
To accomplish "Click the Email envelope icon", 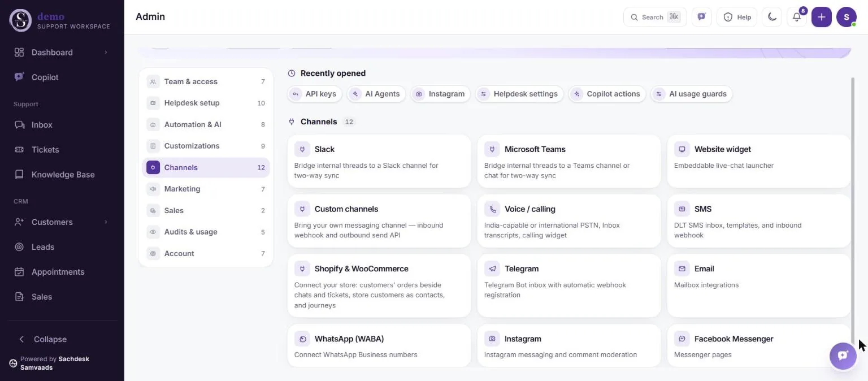I will click(682, 269).
